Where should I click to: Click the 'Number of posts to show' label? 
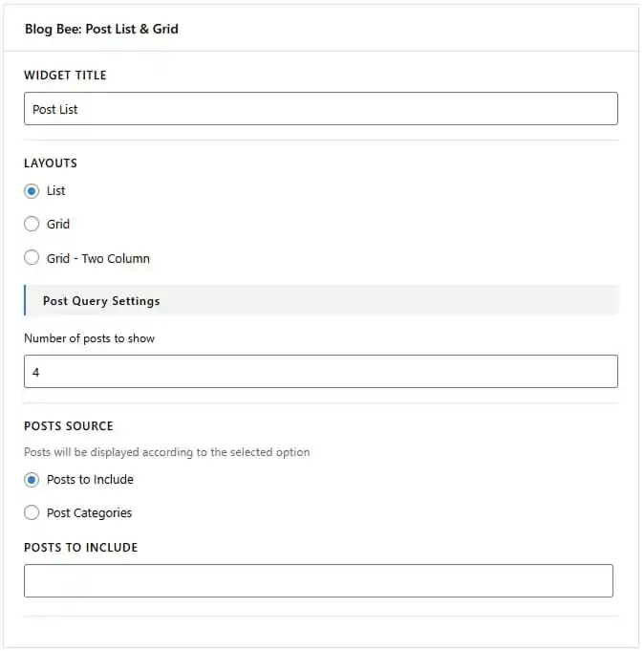[x=89, y=338]
